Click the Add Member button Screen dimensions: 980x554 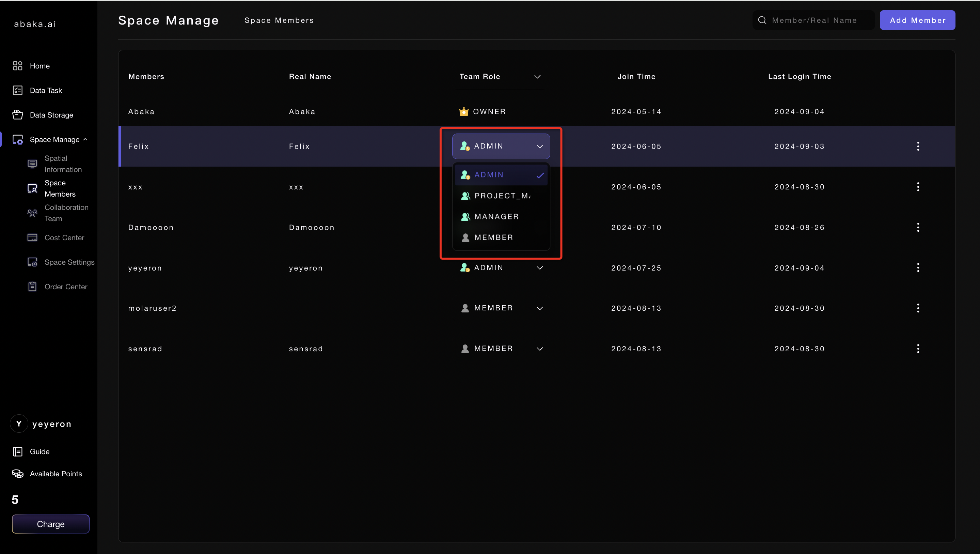pos(917,20)
